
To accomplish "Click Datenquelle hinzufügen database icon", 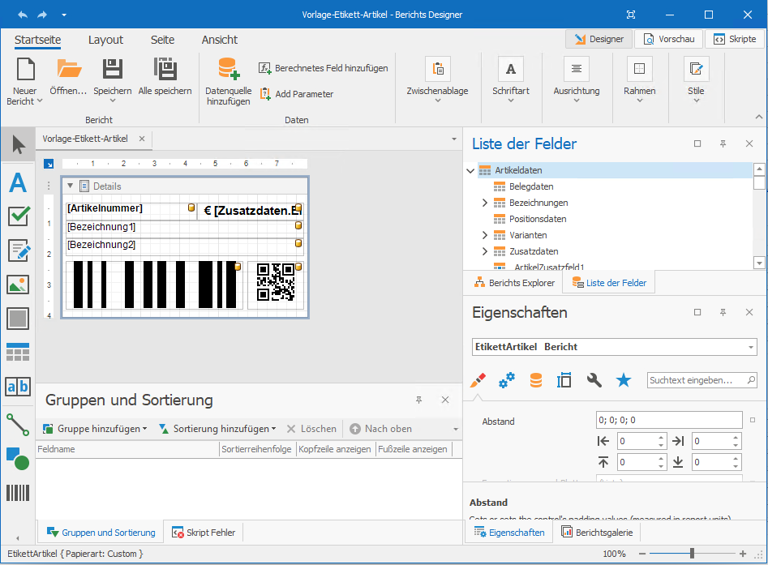I will (x=228, y=69).
